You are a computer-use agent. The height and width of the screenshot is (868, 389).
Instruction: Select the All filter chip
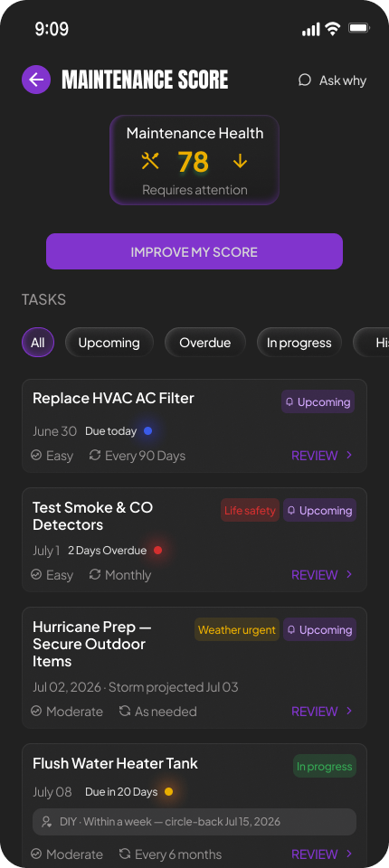pyautogui.click(x=38, y=343)
